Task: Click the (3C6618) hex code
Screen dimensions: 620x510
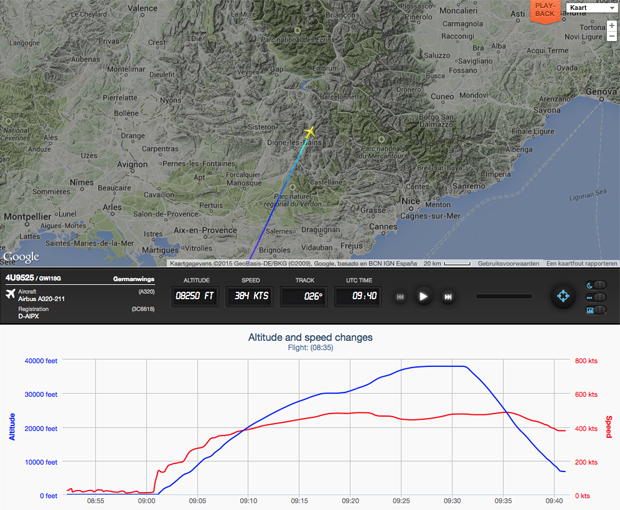Action: point(143,309)
